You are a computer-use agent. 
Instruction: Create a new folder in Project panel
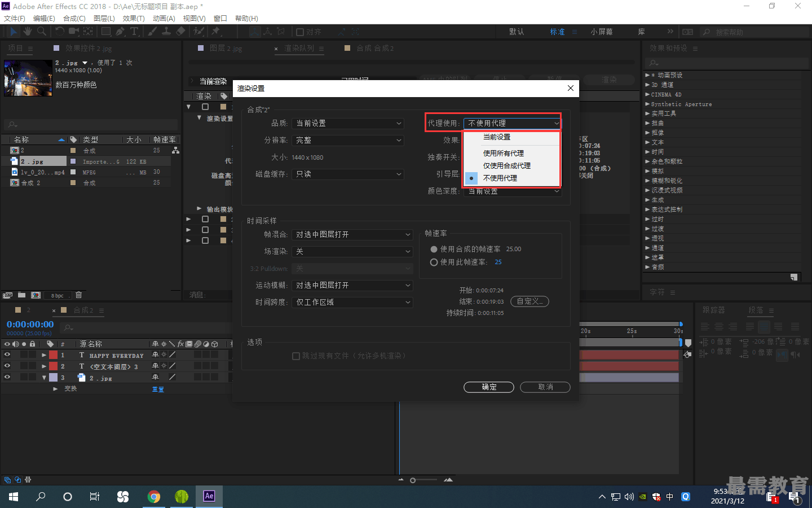pos(21,295)
